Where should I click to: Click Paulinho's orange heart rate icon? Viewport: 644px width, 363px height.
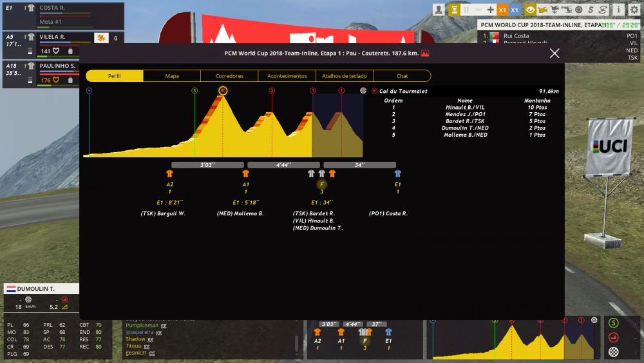(56, 80)
